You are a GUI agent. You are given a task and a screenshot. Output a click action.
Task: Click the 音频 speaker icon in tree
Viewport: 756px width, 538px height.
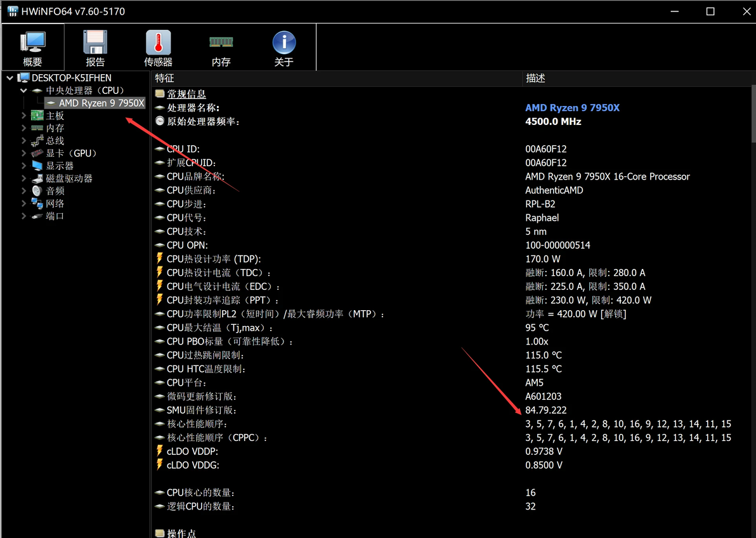pyautogui.click(x=37, y=190)
